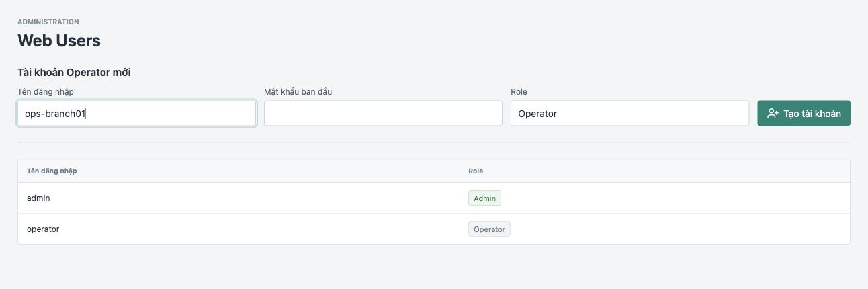Click the Tên đăng nhập label above the input
Viewport: 868px width, 289px height.
(45, 92)
